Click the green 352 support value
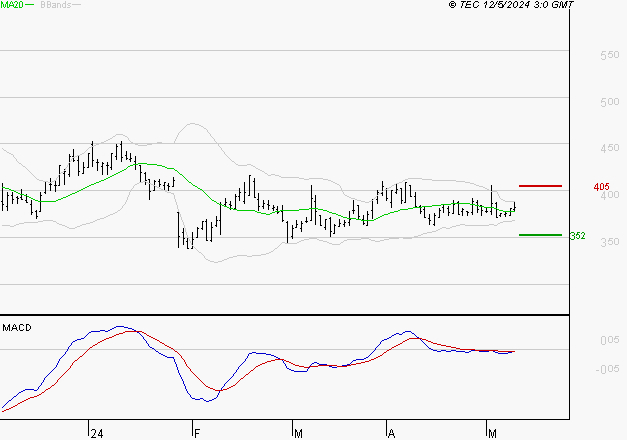The image size is (627, 440). 577,236
